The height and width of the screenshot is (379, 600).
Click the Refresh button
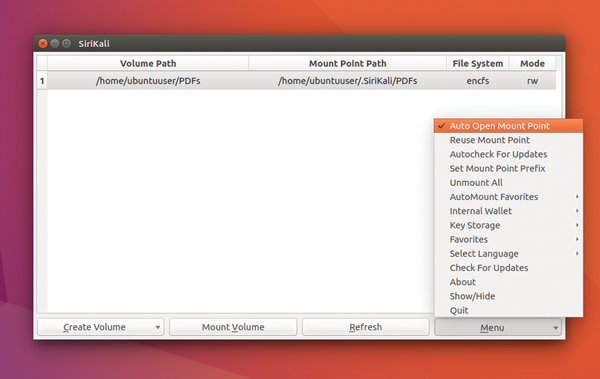(x=365, y=327)
